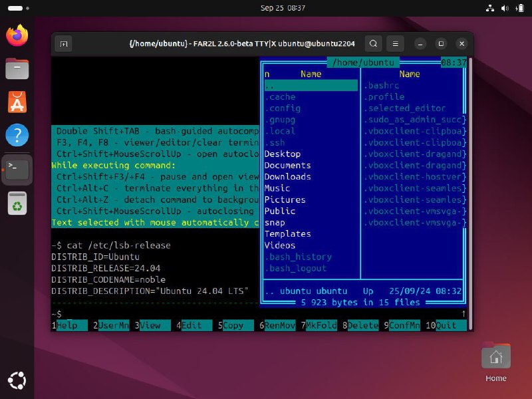Click the volume speaker icon
The width and height of the screenshot is (532, 399).
[505, 8]
